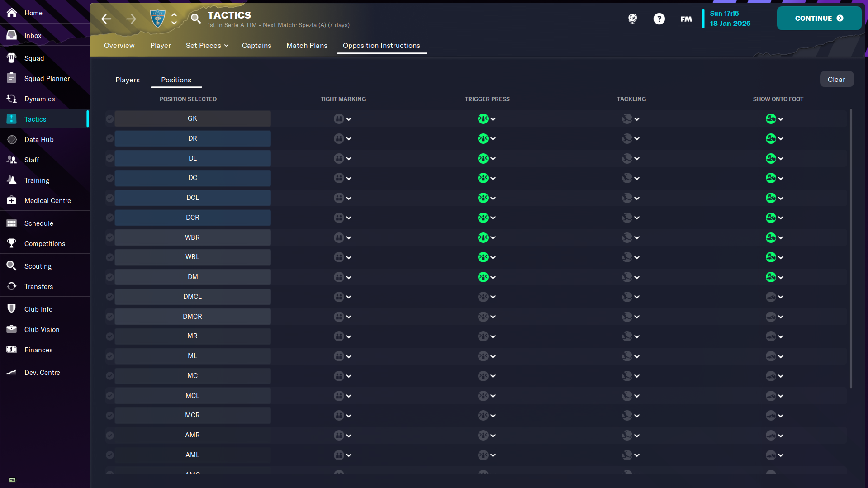This screenshot has height=488, width=868.
Task: Open the help question mark icon
Action: pyautogui.click(x=659, y=19)
